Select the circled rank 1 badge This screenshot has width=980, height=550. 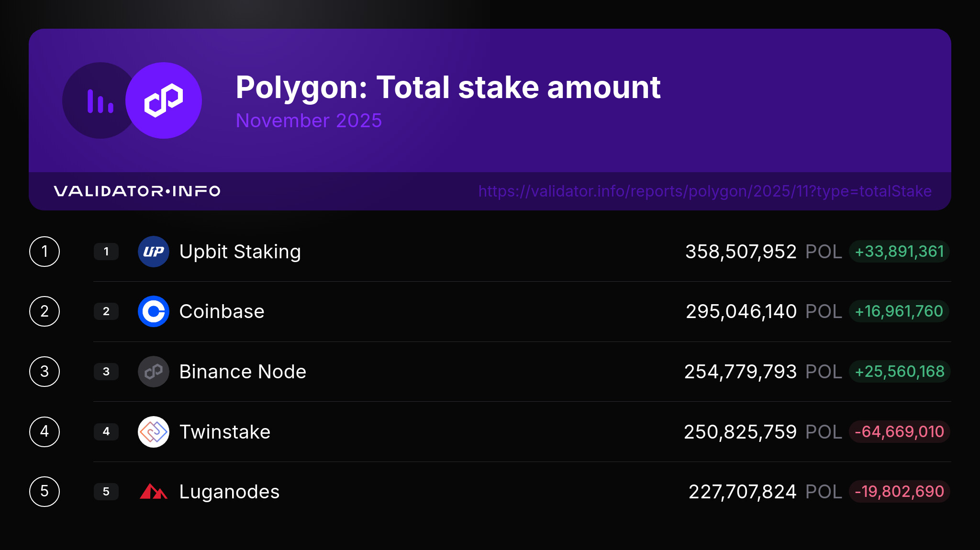(45, 252)
